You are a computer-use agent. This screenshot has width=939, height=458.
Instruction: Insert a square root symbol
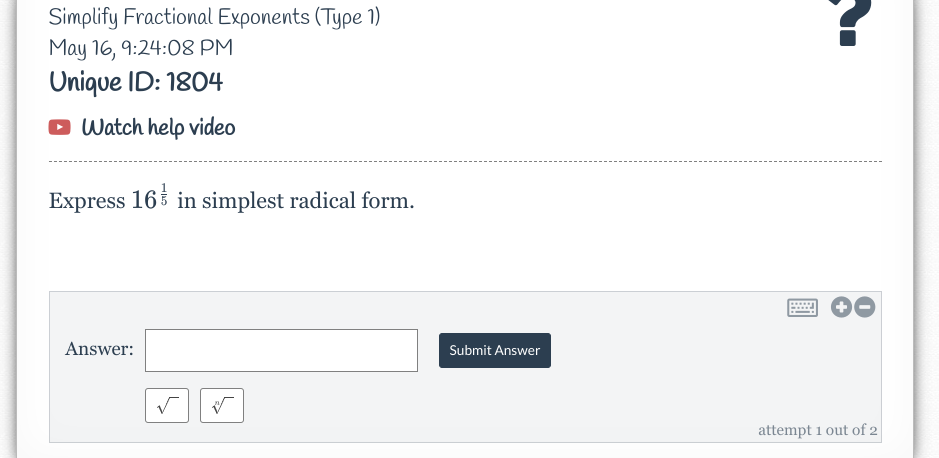167,405
